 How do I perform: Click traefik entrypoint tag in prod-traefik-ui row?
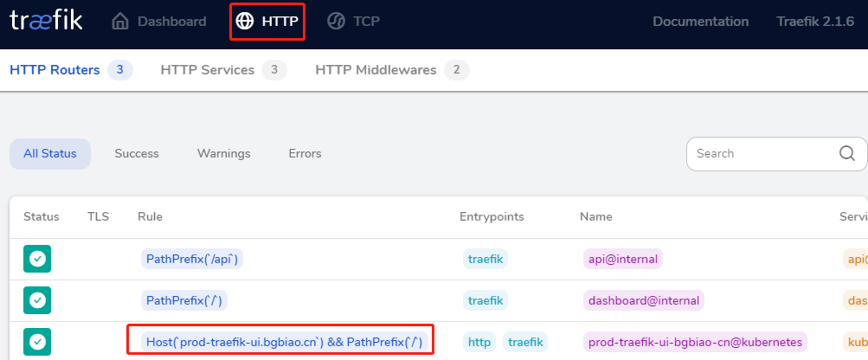(525, 343)
